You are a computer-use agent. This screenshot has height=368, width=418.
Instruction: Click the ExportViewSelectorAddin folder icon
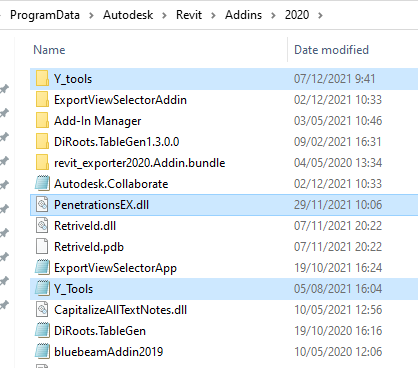[42, 100]
